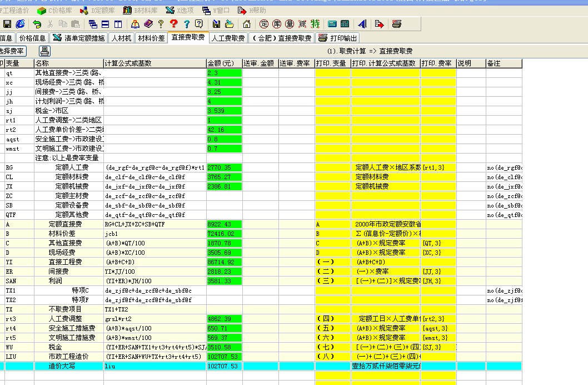Click the printer icon at toolbar end

(x=397, y=24)
